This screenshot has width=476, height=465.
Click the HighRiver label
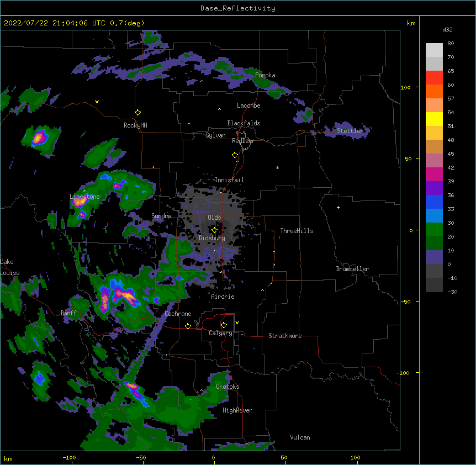point(237,410)
